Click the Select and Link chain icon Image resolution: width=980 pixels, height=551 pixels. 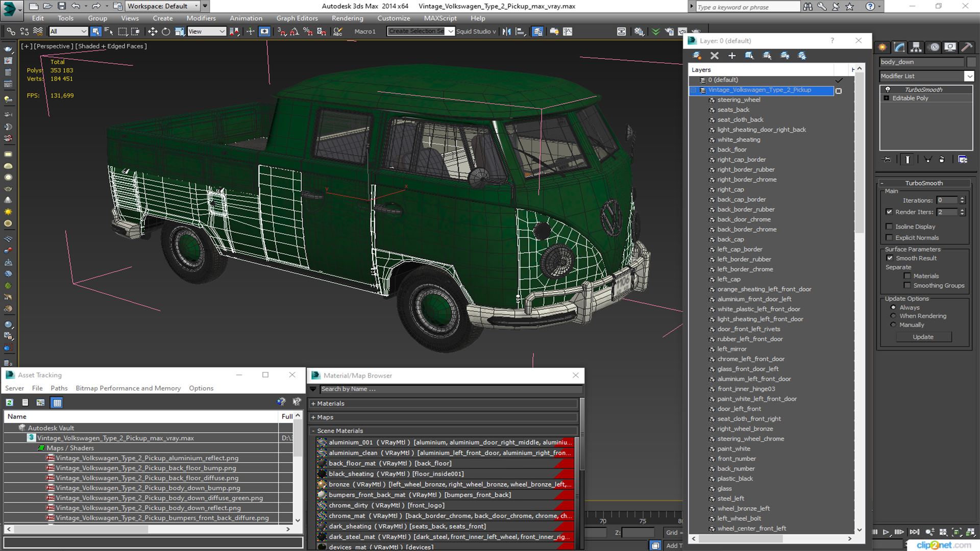coord(11,32)
